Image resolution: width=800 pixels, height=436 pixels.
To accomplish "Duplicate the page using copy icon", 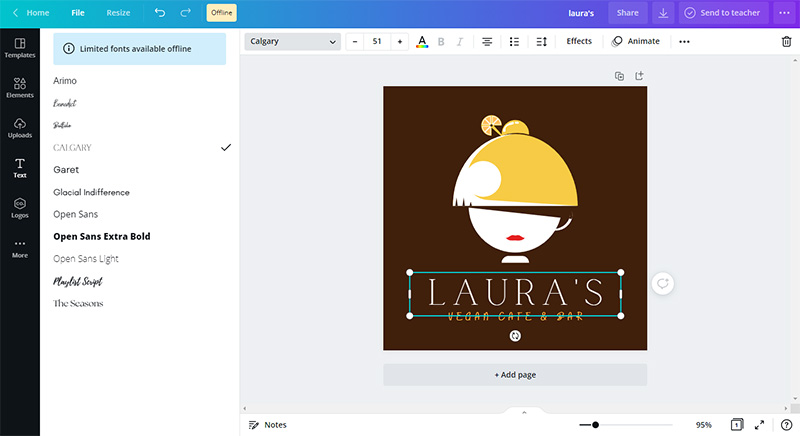I will (619, 76).
